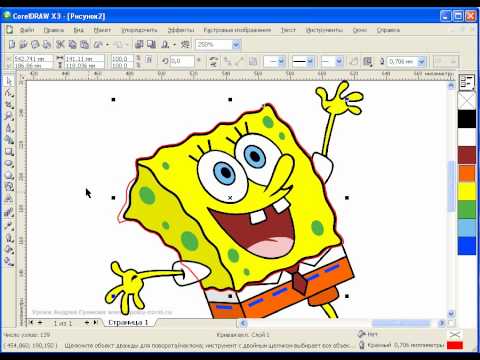Select the Crop tool in the toolbox
The height and width of the screenshot is (360, 480).
[9, 105]
